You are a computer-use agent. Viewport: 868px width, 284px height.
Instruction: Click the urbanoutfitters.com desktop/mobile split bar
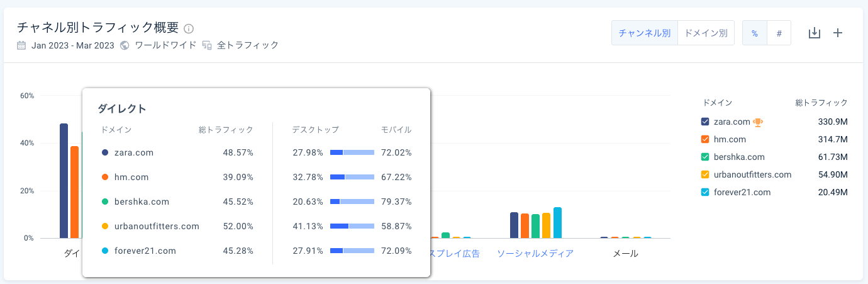(x=352, y=226)
